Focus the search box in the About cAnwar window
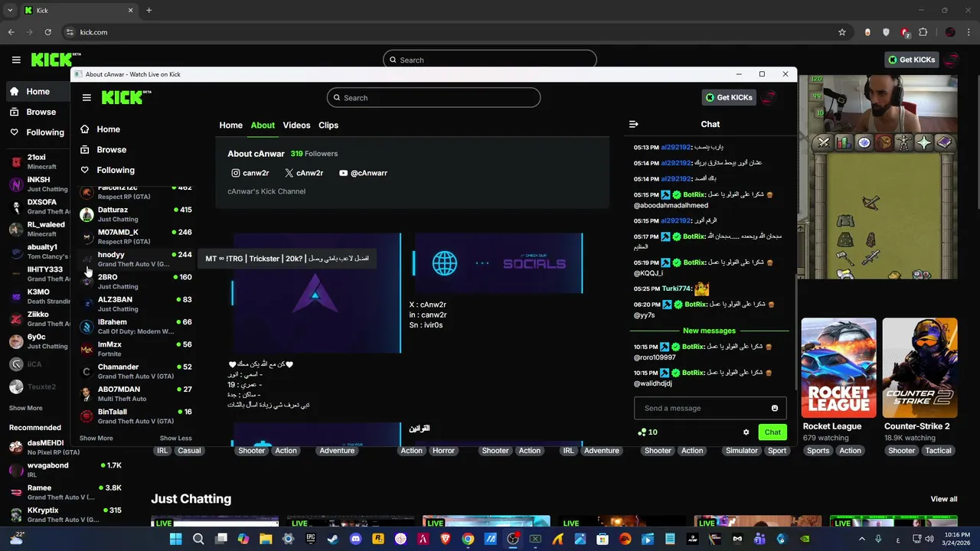The image size is (980, 551). point(433,98)
